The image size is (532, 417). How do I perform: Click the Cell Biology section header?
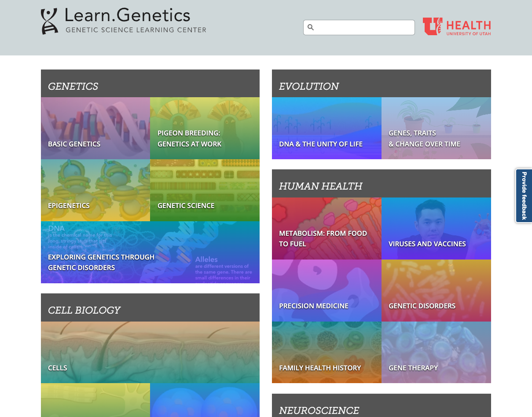[x=150, y=307]
